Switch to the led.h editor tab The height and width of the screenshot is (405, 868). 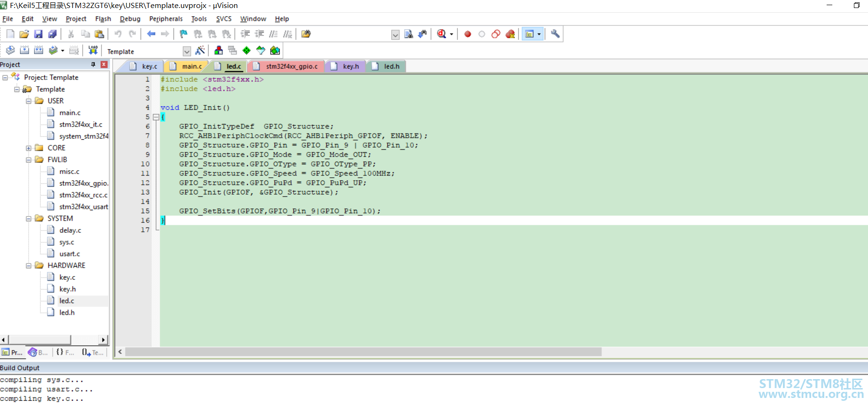click(386, 66)
